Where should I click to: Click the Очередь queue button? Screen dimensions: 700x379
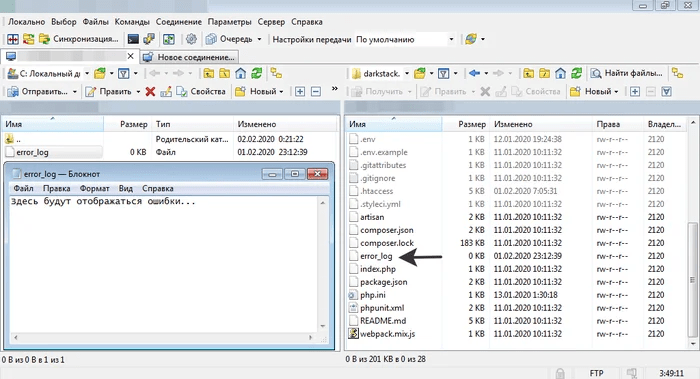coord(229,39)
